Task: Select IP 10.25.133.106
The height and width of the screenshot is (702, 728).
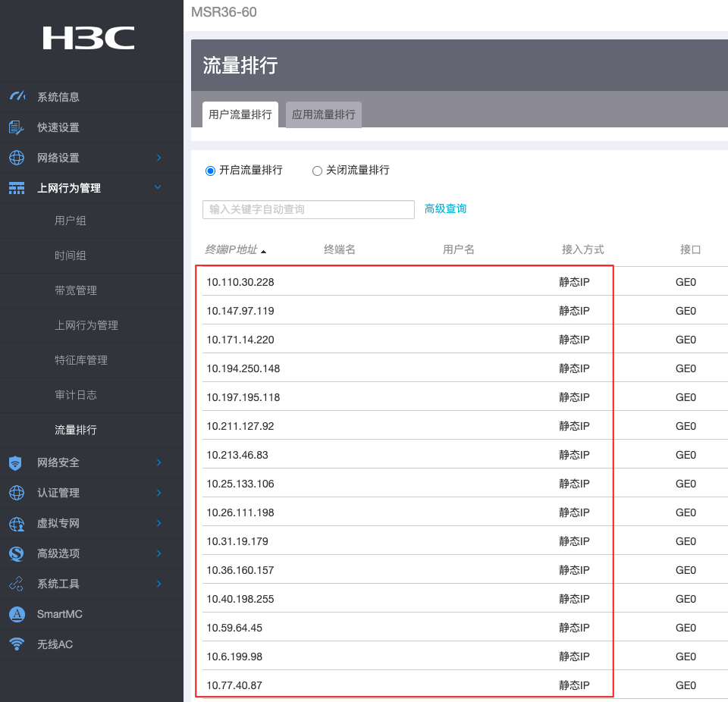Action: point(240,484)
